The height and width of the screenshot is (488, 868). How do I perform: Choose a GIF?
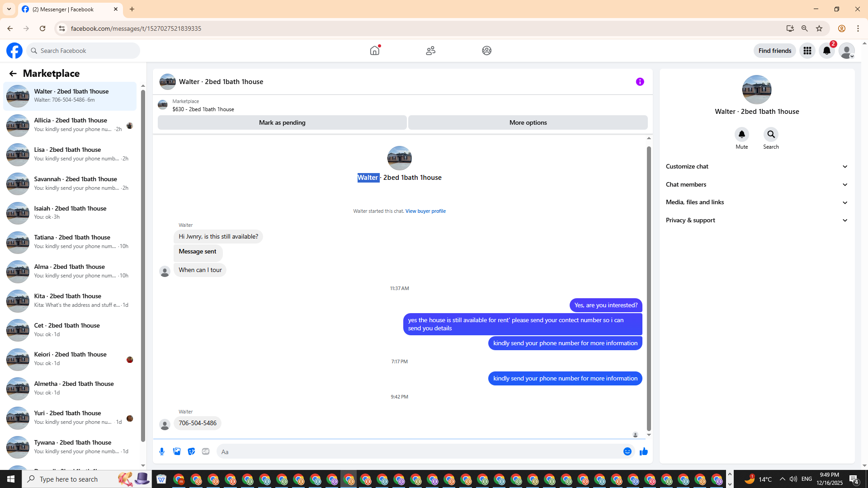pos(206,451)
